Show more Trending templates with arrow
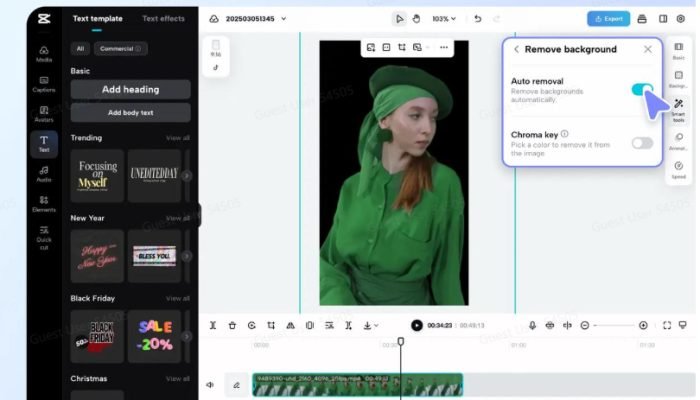This screenshot has width=700, height=400. 187,176
